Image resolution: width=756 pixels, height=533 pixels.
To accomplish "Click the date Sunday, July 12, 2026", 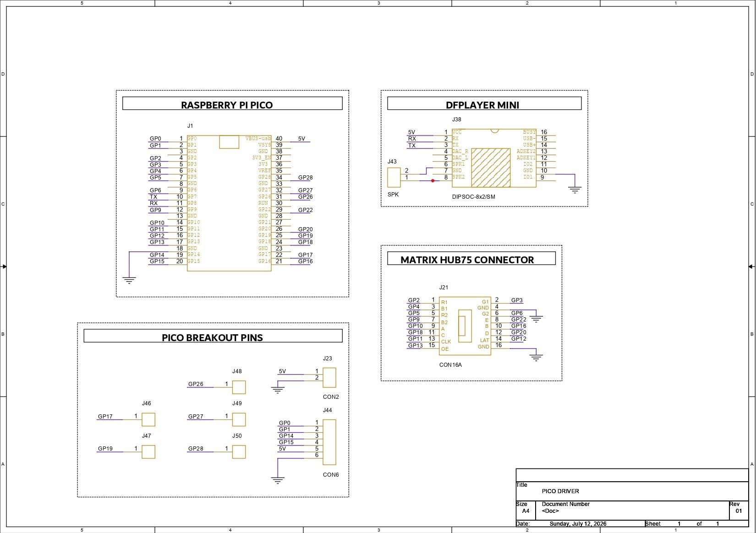I will point(578,524).
